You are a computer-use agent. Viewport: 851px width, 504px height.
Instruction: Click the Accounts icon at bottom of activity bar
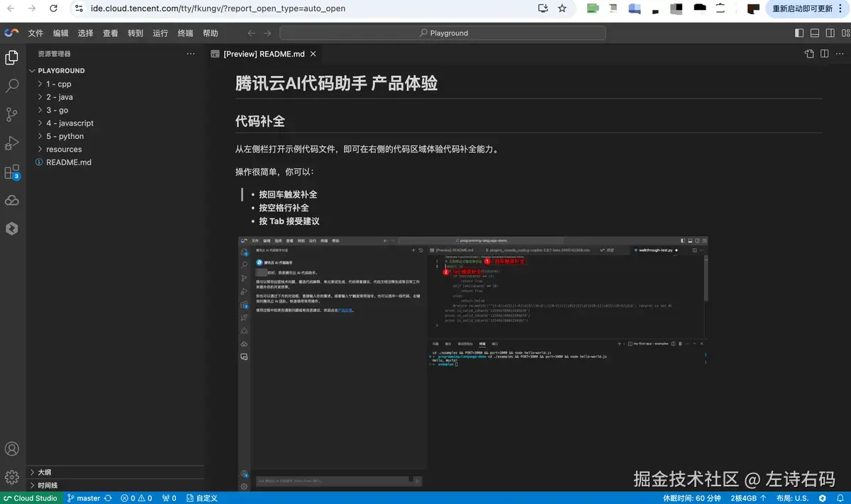[x=11, y=449]
